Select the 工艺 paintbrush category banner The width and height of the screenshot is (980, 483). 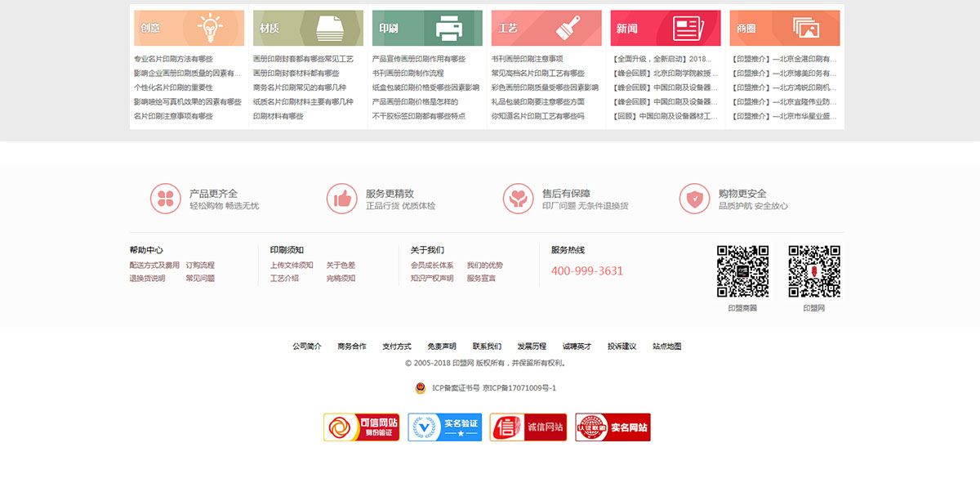546,28
